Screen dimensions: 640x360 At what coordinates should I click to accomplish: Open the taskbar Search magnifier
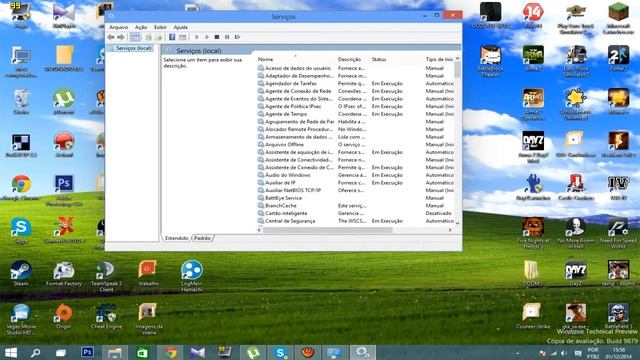click(36, 352)
